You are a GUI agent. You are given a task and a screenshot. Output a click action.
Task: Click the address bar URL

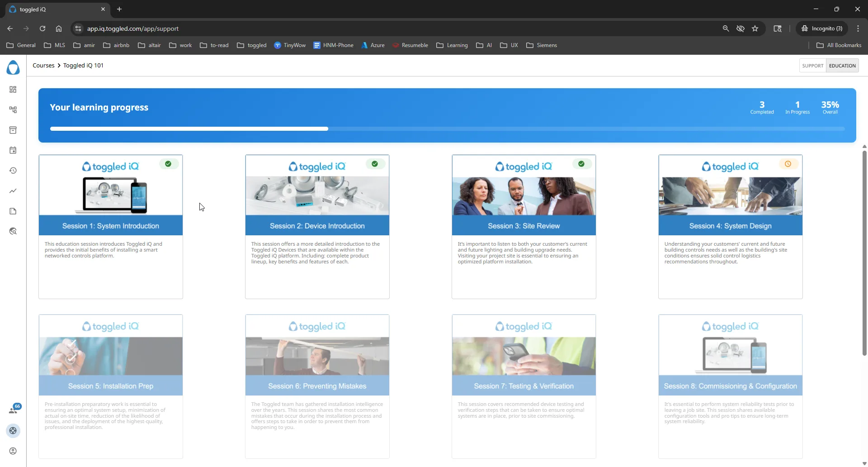coord(133,29)
